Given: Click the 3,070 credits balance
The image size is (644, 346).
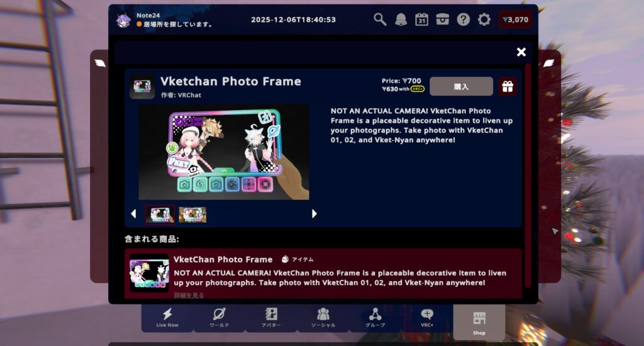Looking at the screenshot, I should click(516, 20).
